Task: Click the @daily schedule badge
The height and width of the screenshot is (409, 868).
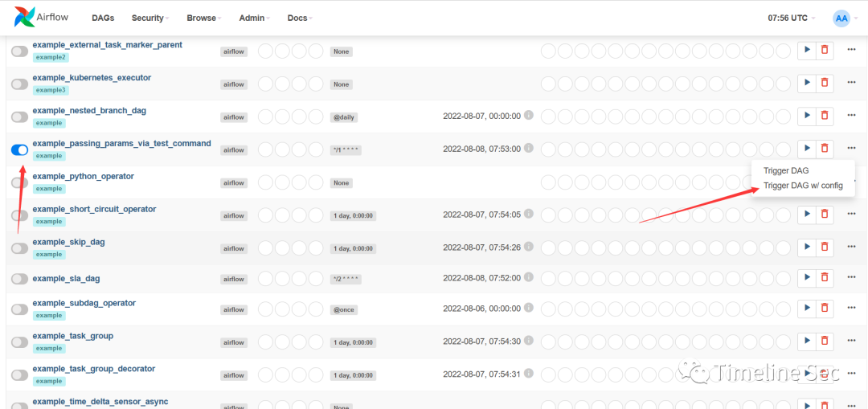Action: 344,117
